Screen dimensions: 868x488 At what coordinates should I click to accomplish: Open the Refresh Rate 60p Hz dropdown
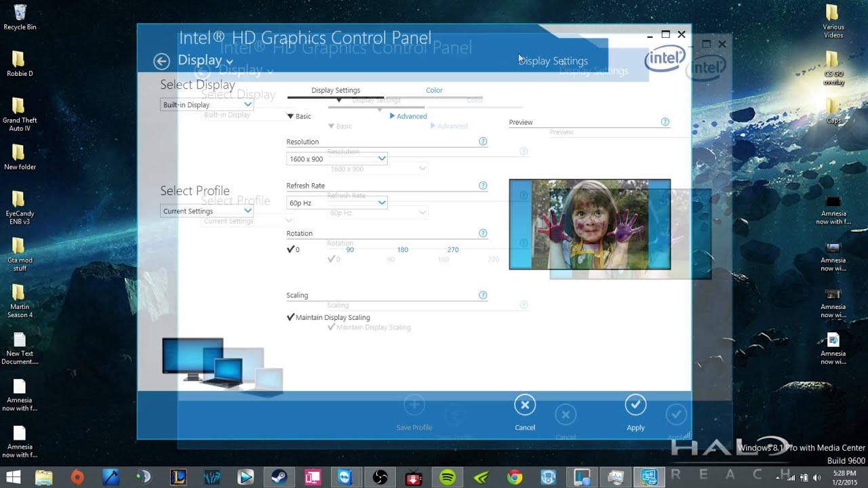(x=337, y=203)
